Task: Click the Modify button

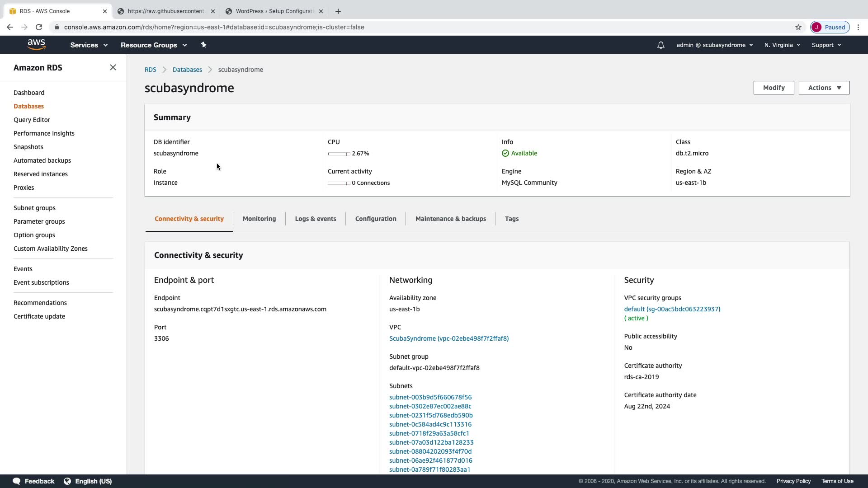Action: 774,88
